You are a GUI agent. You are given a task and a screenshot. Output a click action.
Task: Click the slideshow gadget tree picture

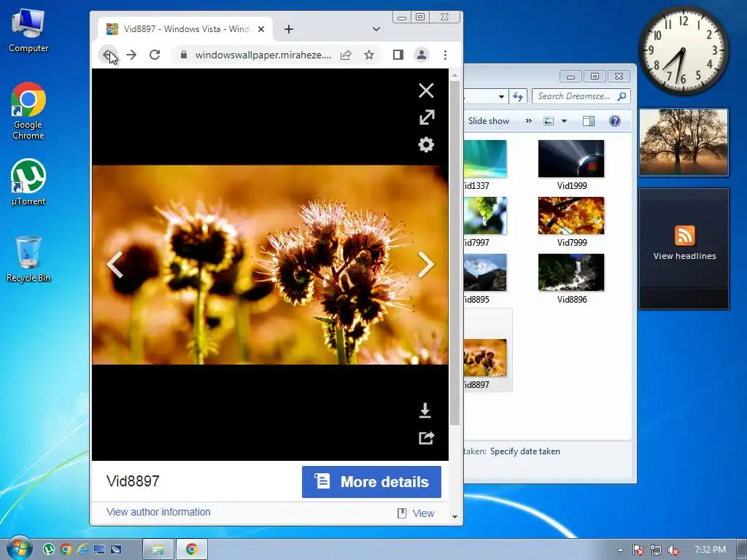point(684,142)
